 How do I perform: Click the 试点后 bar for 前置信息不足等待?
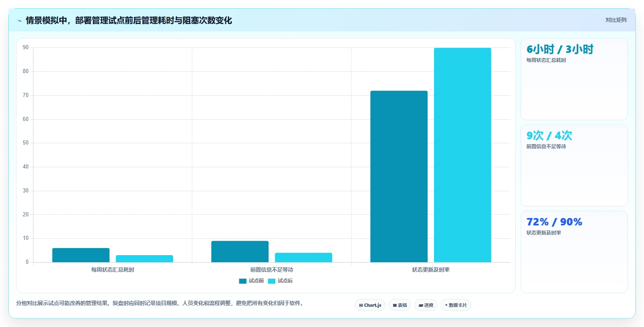(x=303, y=258)
